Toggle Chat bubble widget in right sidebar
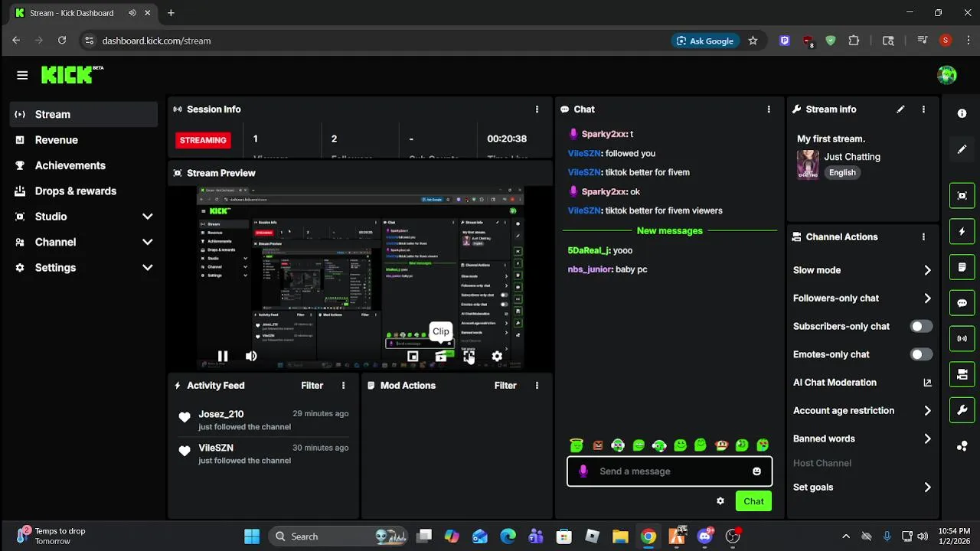This screenshot has height=551, width=980. point(962,303)
